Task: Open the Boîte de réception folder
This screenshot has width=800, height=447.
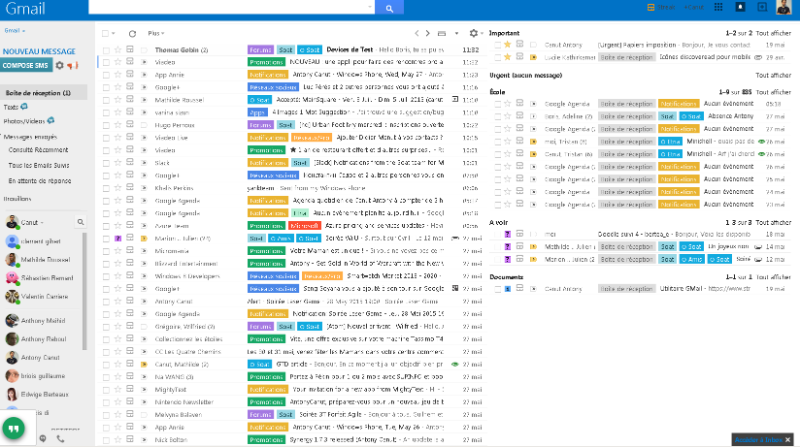Action: pos(38,93)
